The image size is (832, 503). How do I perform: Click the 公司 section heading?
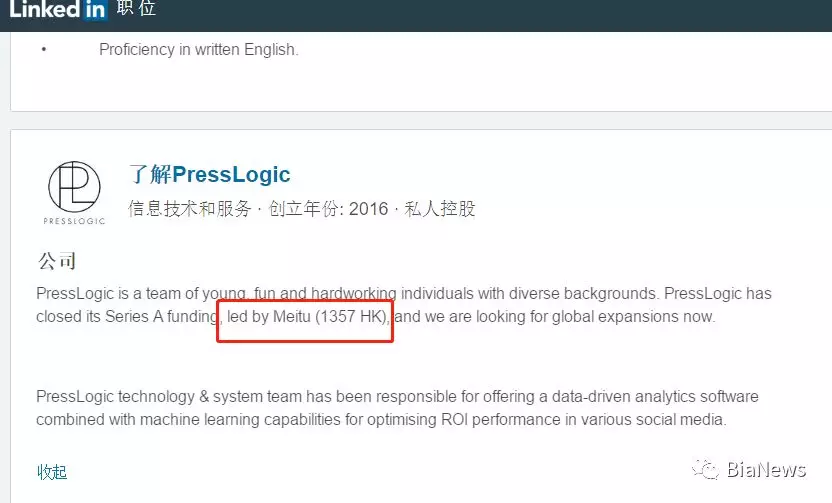click(57, 261)
